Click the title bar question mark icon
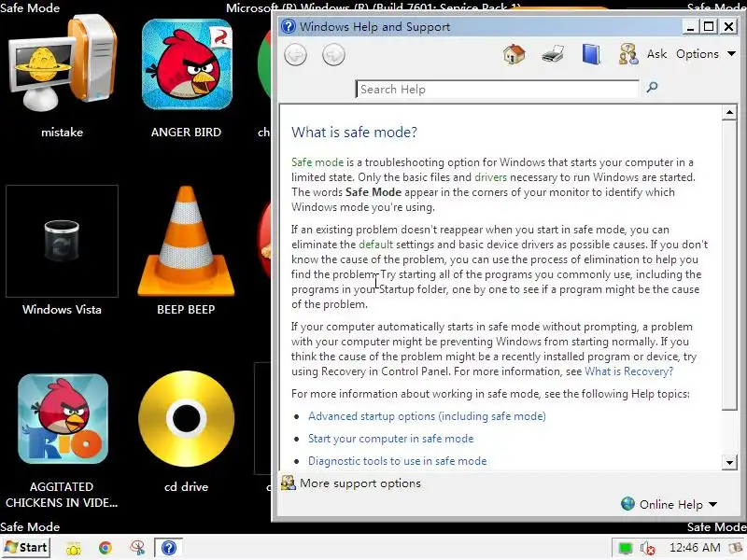 [x=289, y=26]
